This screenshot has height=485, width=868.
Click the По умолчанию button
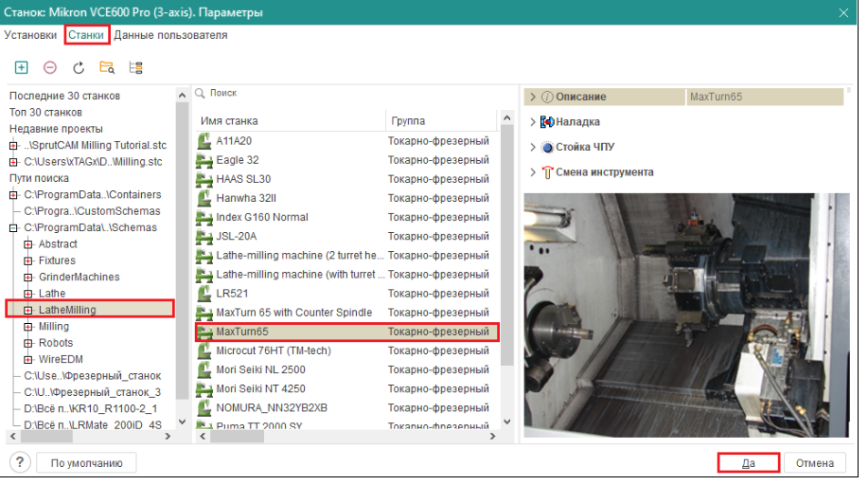click(87, 463)
